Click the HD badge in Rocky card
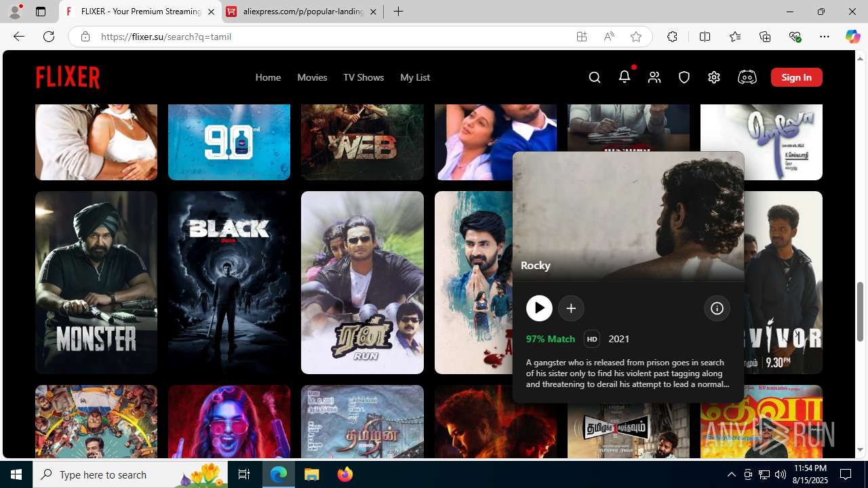 click(592, 339)
